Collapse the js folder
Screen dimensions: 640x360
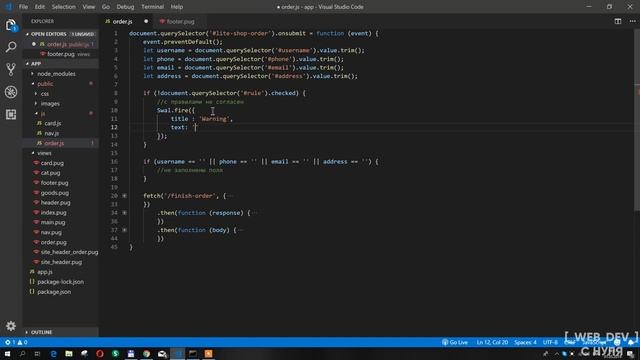[x=42, y=113]
